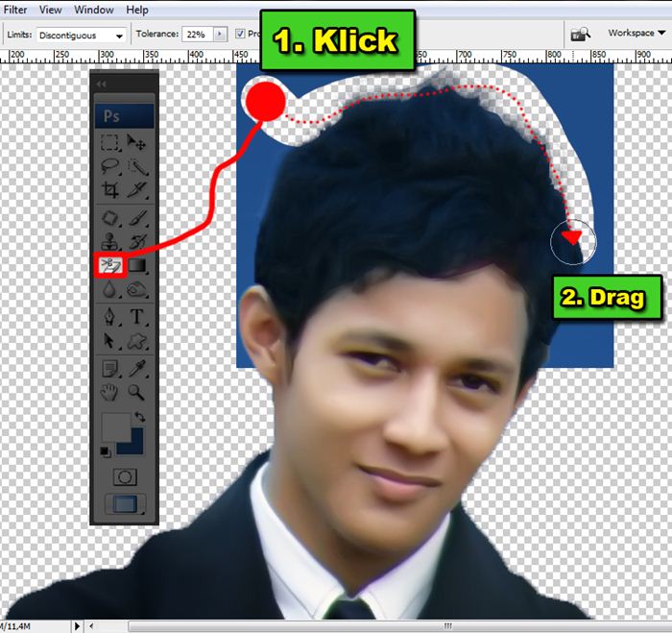Select the Path Selection tool
672x633 pixels.
[x=109, y=341]
